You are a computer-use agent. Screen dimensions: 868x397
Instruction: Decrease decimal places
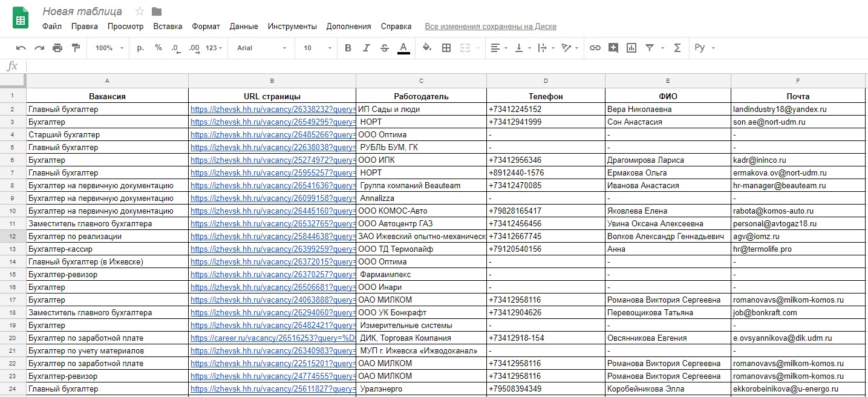pyautogui.click(x=176, y=48)
